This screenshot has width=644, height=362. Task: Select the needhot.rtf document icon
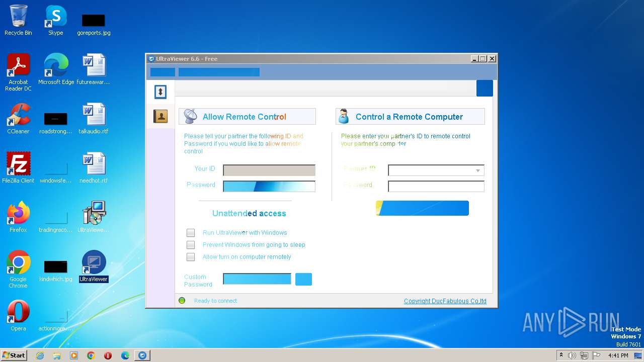pos(94,168)
